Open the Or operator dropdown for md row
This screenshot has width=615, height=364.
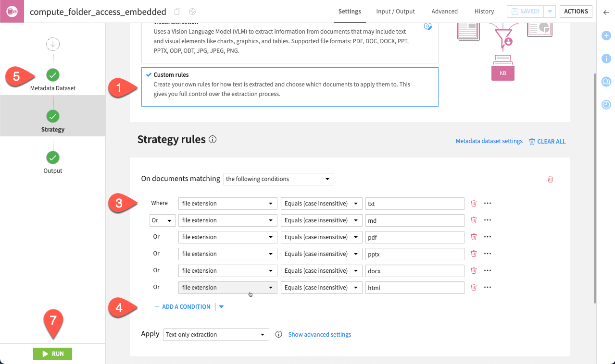pos(162,220)
